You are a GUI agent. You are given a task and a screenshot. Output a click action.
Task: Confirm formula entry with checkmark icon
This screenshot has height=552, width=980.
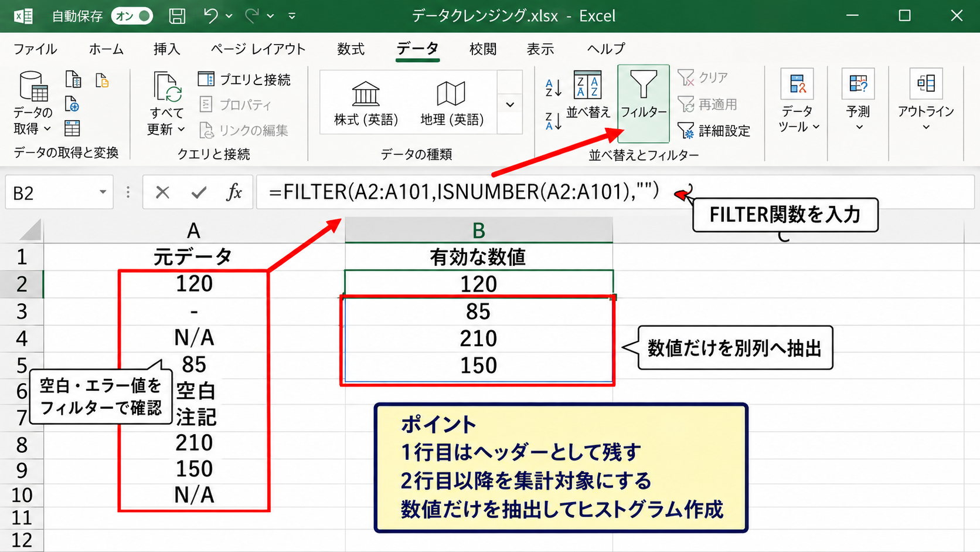pyautogui.click(x=199, y=192)
